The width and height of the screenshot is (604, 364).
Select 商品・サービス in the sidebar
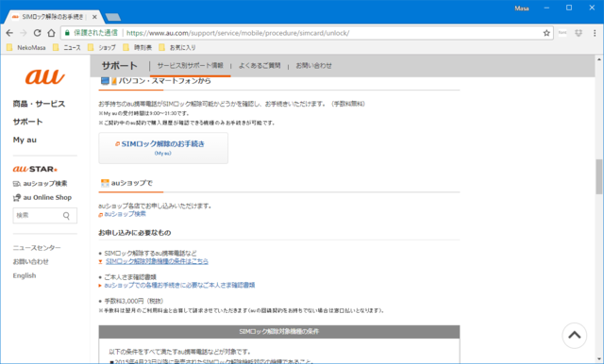(x=39, y=104)
